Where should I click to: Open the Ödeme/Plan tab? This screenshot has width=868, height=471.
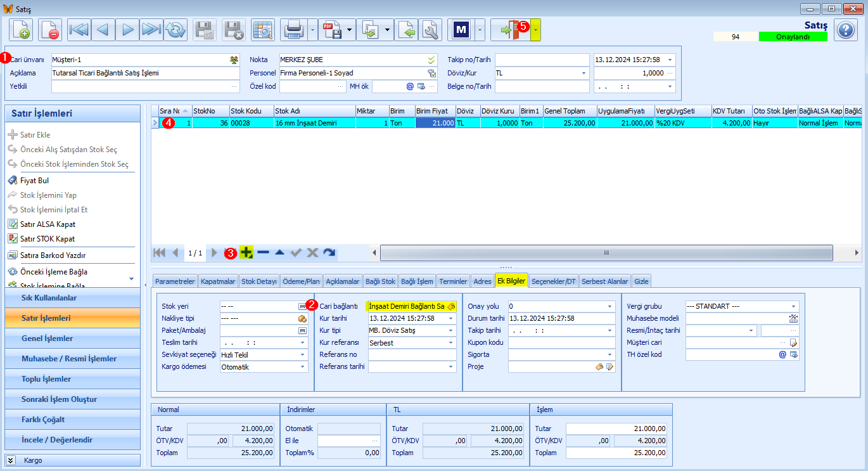(x=301, y=281)
